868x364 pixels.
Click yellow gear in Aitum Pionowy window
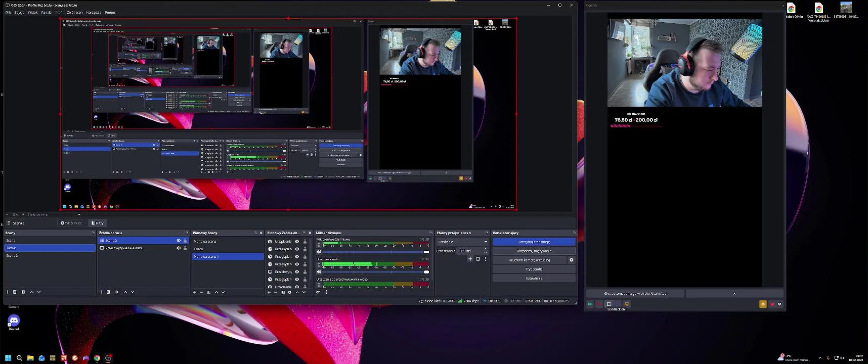(x=763, y=304)
